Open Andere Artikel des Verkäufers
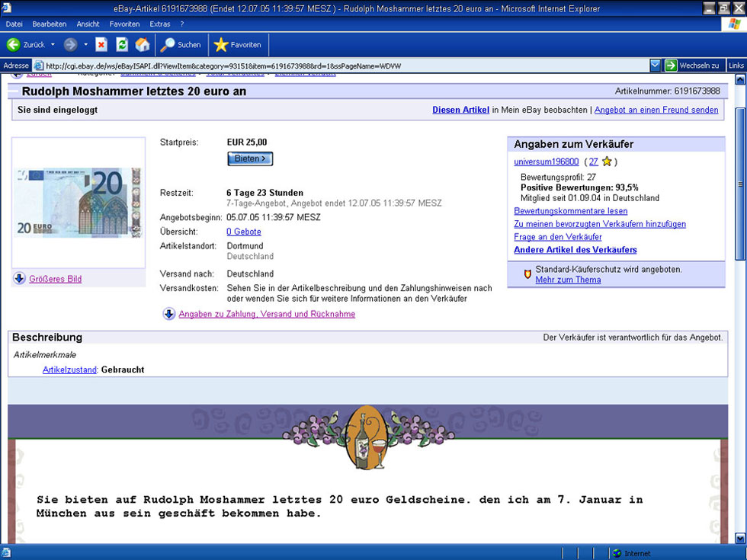 point(575,250)
